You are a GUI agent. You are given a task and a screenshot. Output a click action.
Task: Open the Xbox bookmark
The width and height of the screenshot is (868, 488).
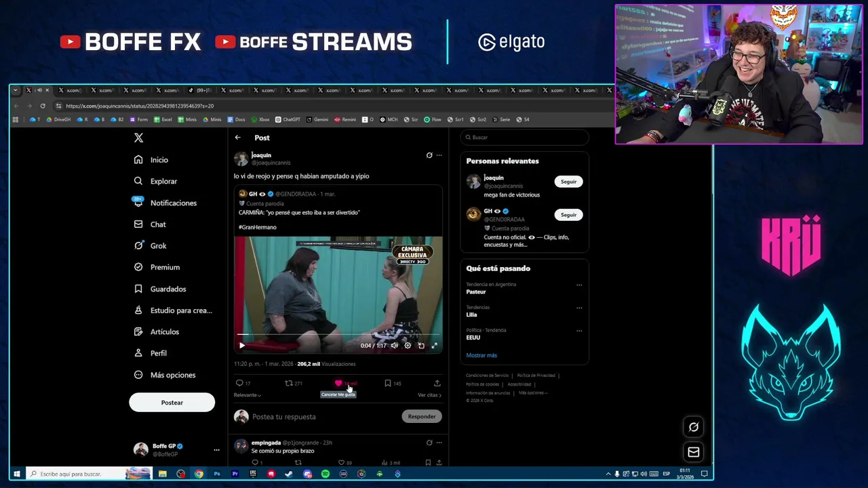point(260,119)
